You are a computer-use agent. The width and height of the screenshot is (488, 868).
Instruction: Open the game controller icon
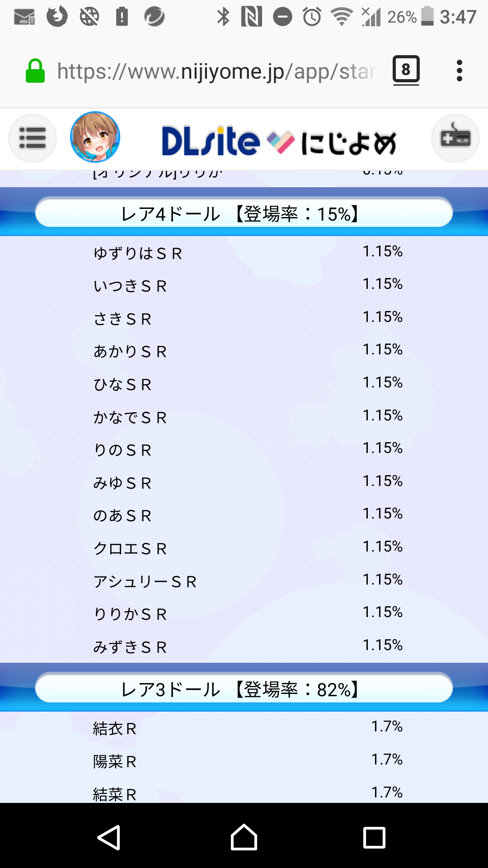tap(455, 138)
